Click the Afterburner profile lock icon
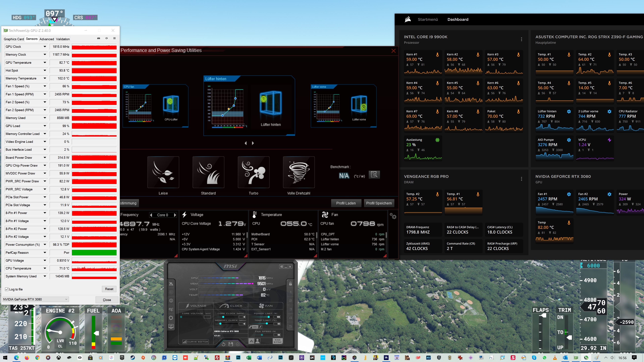This screenshot has width=644, height=362. point(290,284)
